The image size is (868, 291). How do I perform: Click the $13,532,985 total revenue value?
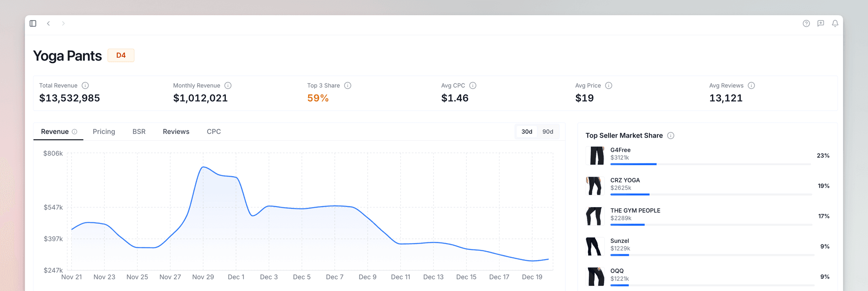click(x=70, y=98)
